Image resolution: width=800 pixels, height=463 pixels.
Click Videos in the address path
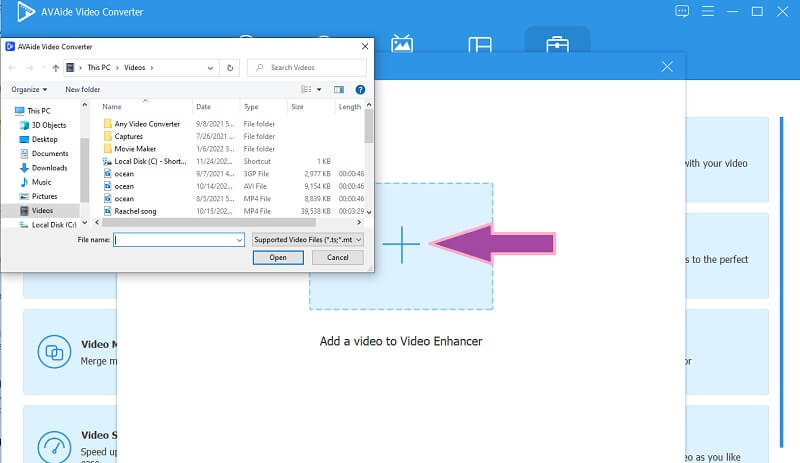click(x=135, y=67)
